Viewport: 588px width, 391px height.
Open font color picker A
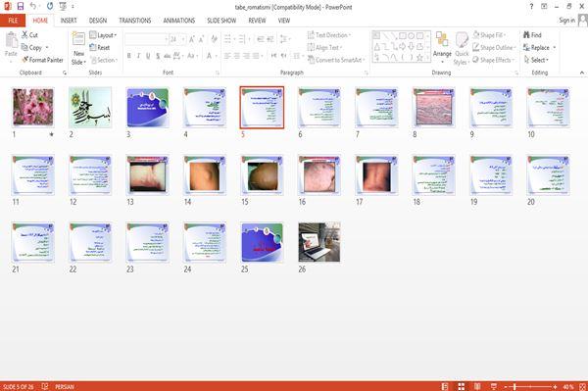pyautogui.click(x=210, y=56)
